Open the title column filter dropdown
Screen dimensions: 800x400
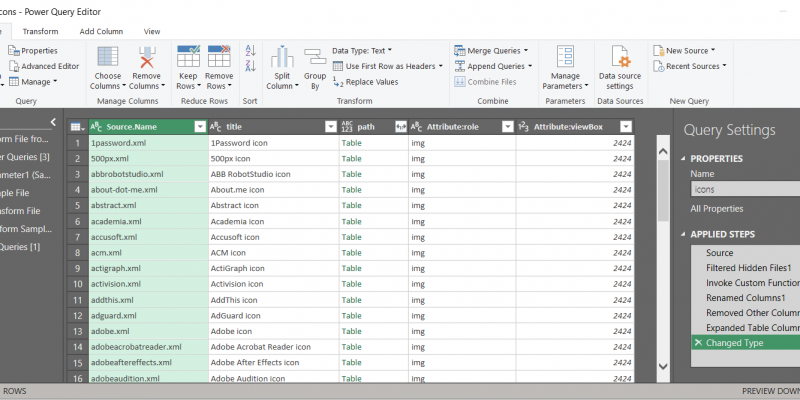[332, 127]
